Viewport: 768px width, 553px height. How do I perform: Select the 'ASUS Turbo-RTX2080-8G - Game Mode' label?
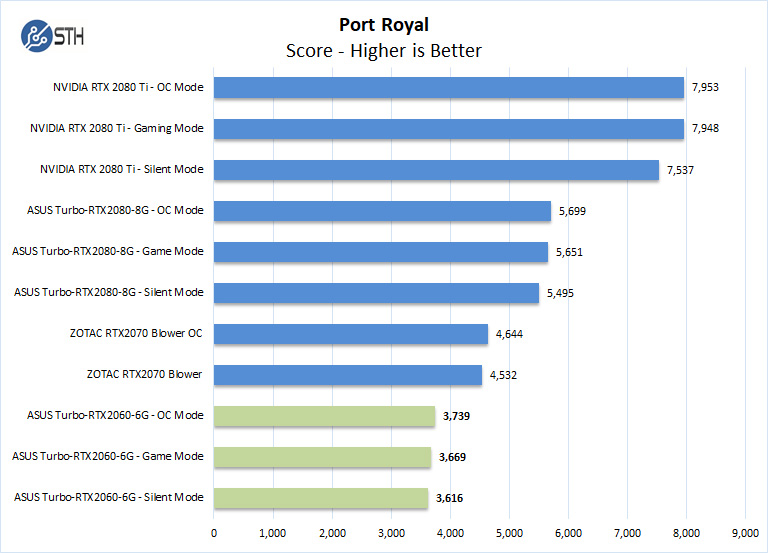tap(108, 251)
